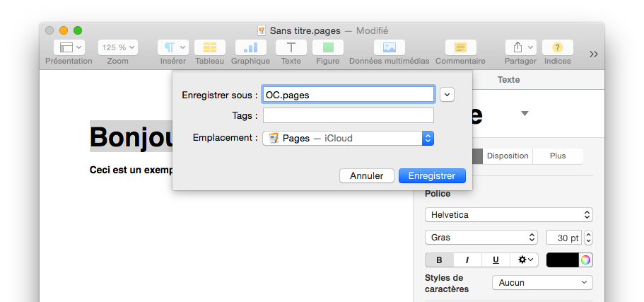The height and width of the screenshot is (302, 644).
Task: Open Styles de caractères Aucun dropdown
Action: (x=542, y=283)
